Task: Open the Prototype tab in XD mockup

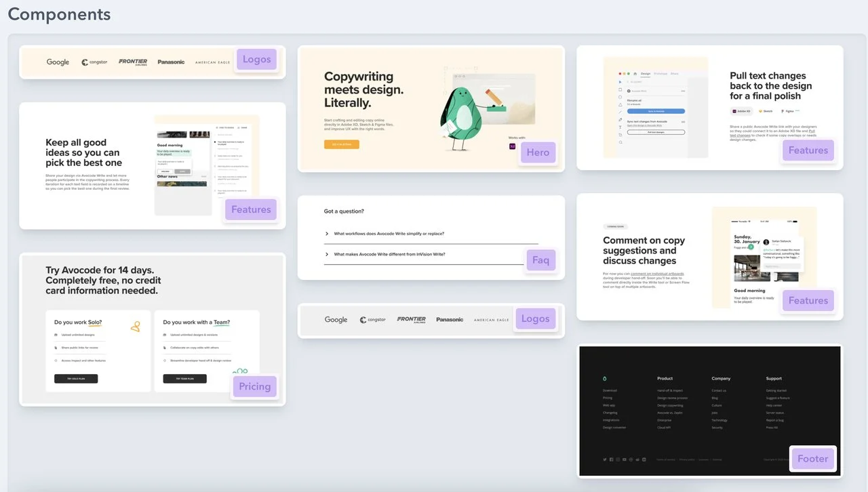Action: (660, 73)
